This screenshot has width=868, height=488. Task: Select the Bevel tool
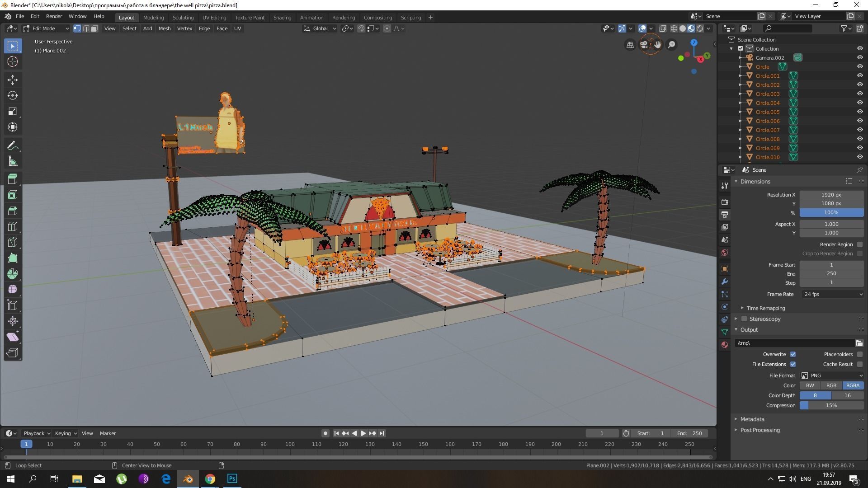click(x=13, y=211)
